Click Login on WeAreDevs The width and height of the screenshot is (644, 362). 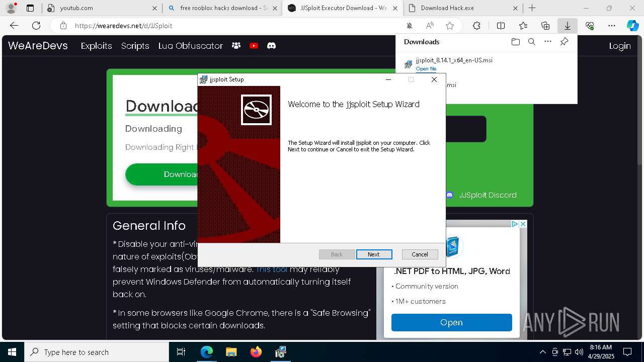(x=620, y=46)
